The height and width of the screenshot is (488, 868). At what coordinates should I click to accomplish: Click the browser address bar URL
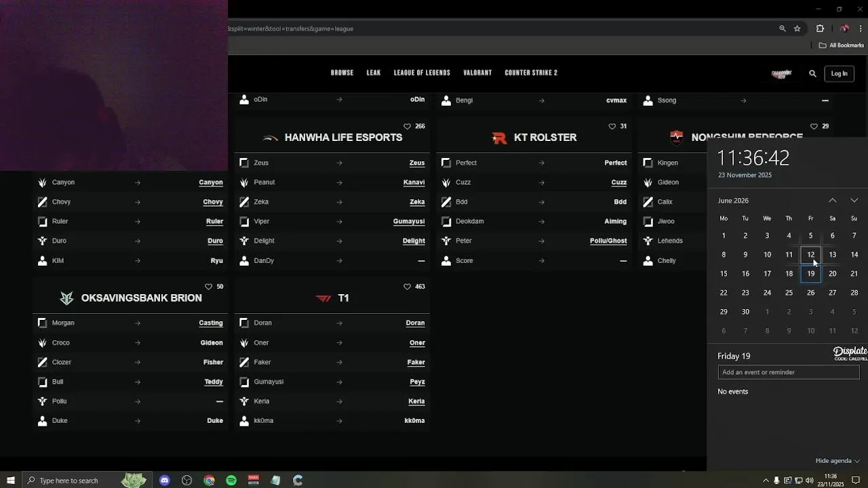(292, 28)
